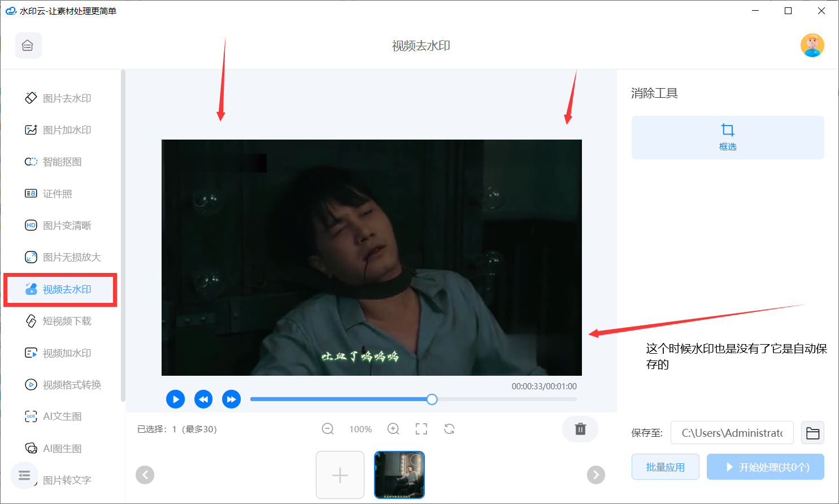The width and height of the screenshot is (839, 504).
Task: Maximize the application window
Action: pos(788,11)
